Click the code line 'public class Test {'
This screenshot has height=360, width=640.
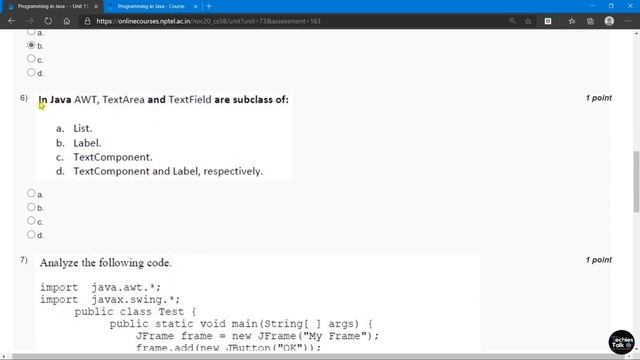[x=135, y=312]
